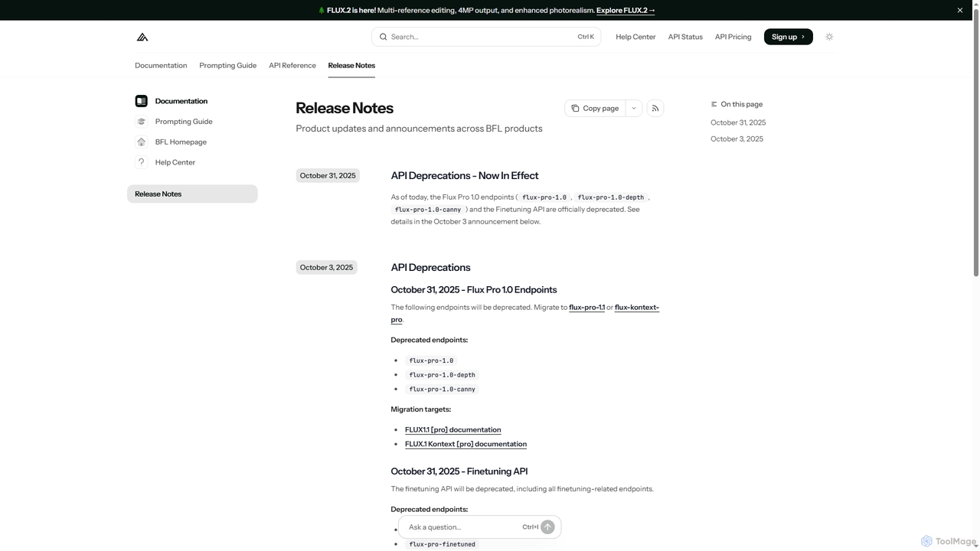
Task: Click the RSS feed icon button
Action: click(x=655, y=109)
